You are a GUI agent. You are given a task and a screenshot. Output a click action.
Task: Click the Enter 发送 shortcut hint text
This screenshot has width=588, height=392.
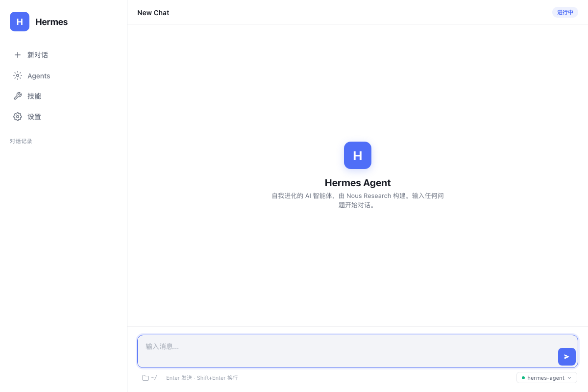pos(202,378)
